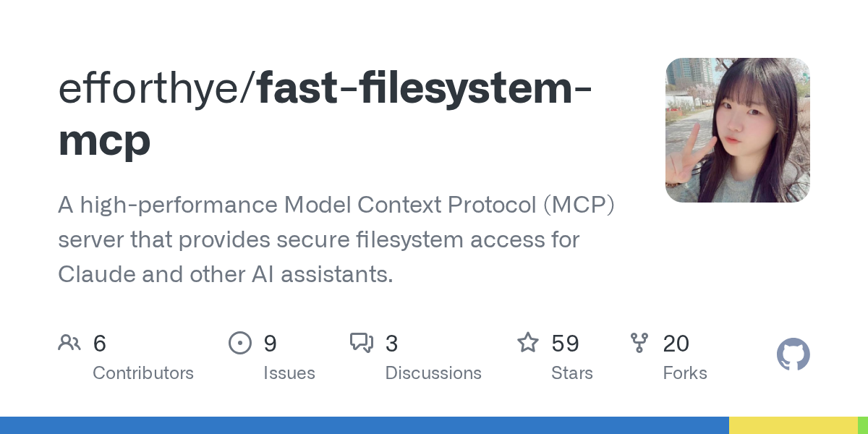Click the Issues circle-dot icon
Viewport: 868px width, 434px height.
(x=240, y=343)
